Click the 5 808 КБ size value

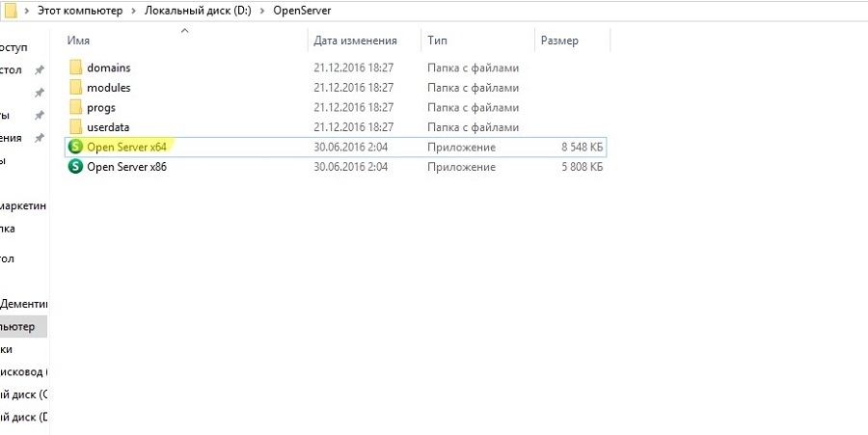[582, 167]
